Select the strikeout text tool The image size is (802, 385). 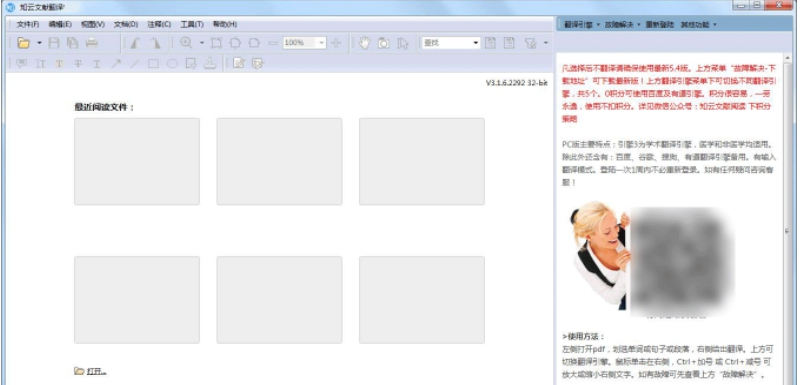pyautogui.click(x=78, y=63)
